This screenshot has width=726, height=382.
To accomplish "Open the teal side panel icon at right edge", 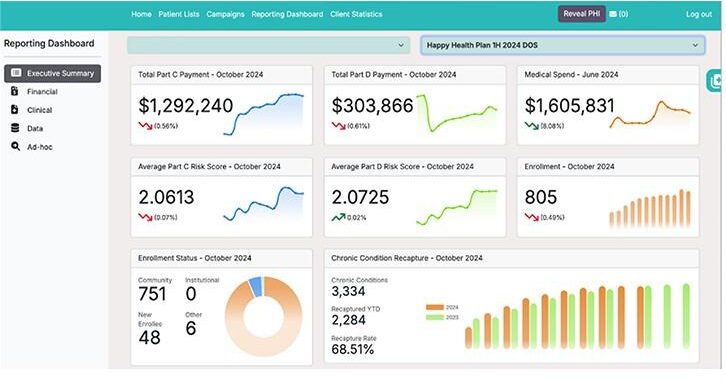I will 715,81.
